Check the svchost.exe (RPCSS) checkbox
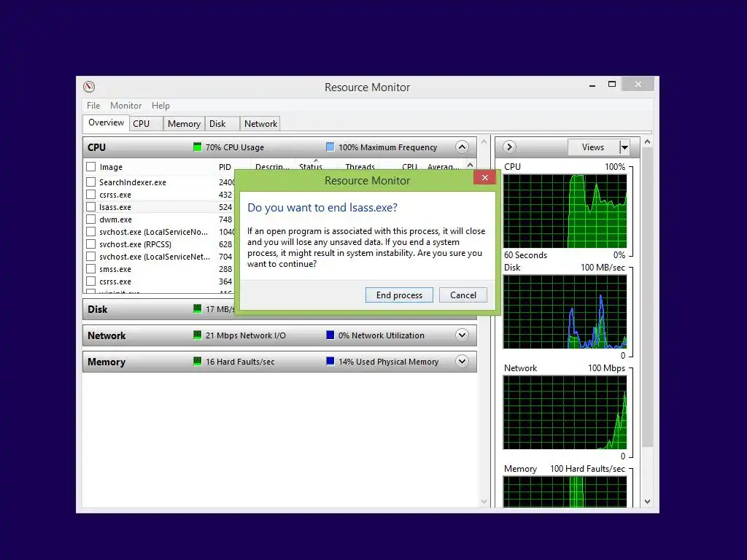This screenshot has height=560, width=747. pyautogui.click(x=91, y=244)
